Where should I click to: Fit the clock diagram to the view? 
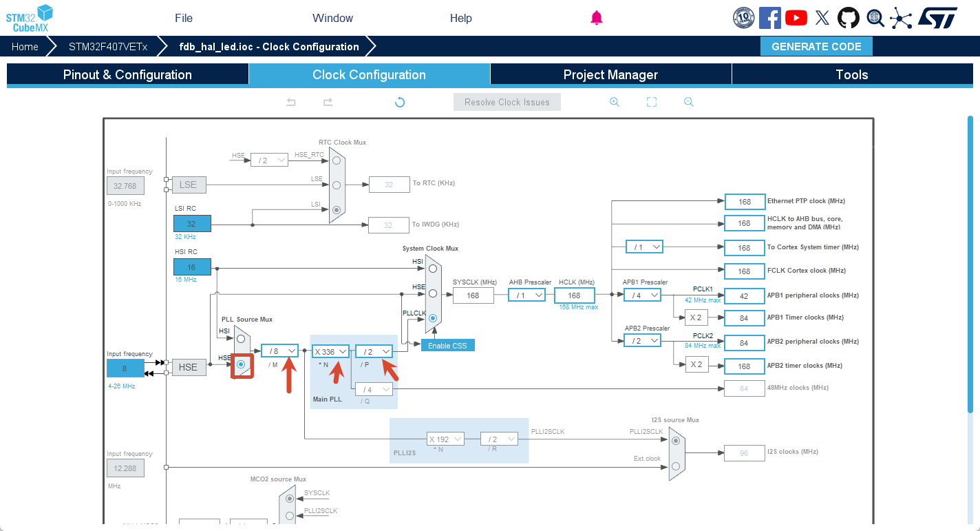coord(652,102)
